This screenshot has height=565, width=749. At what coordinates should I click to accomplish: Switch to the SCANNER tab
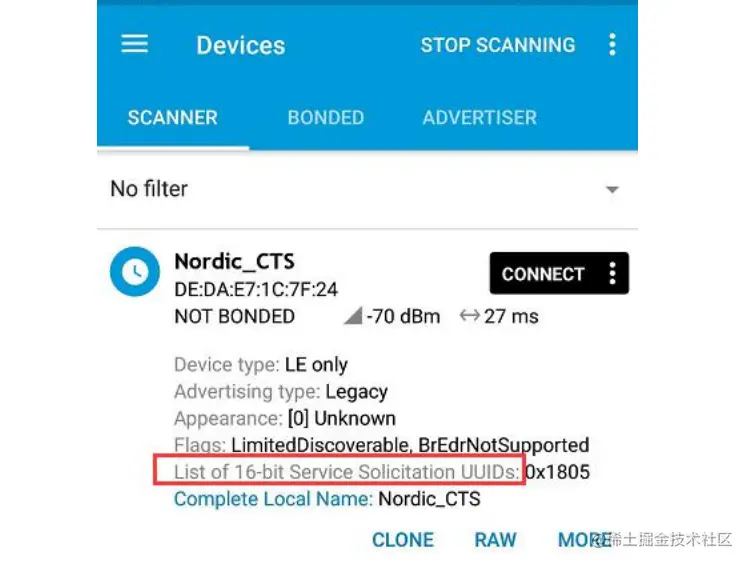[172, 117]
